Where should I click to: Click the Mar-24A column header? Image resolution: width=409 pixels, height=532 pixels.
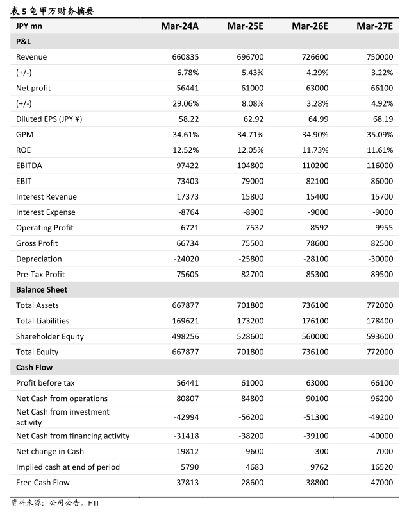(x=179, y=26)
